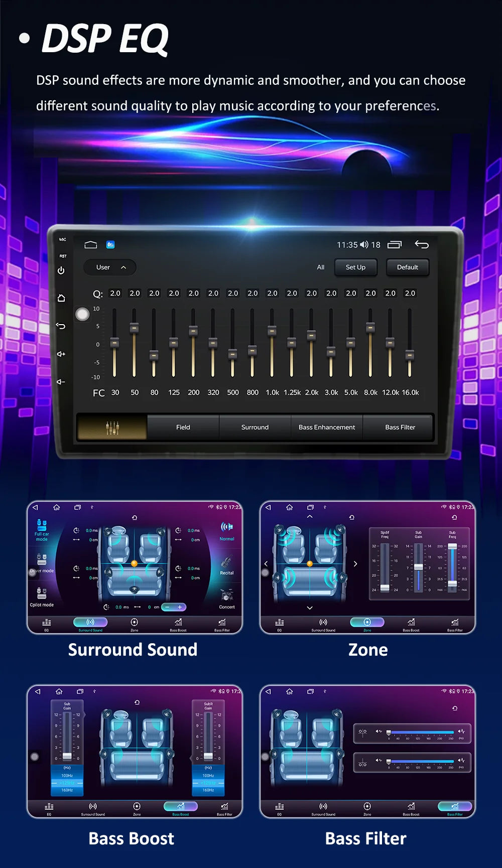Open the Bass Enhancement tab
The image size is (502, 868).
[327, 427]
